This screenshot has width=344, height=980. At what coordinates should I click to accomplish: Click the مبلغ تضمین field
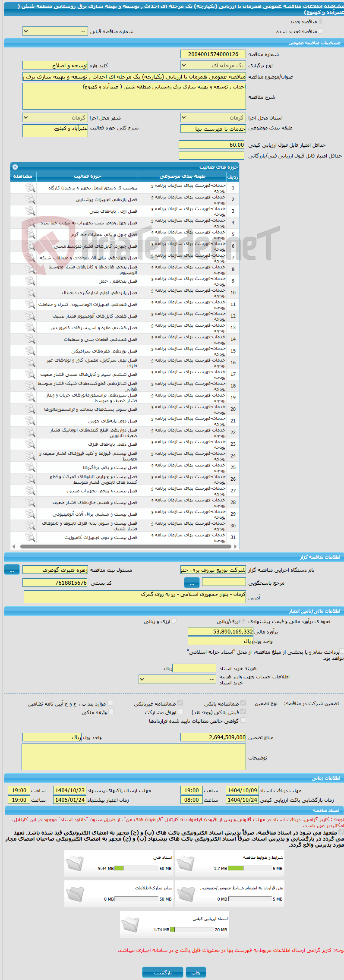pos(213,737)
